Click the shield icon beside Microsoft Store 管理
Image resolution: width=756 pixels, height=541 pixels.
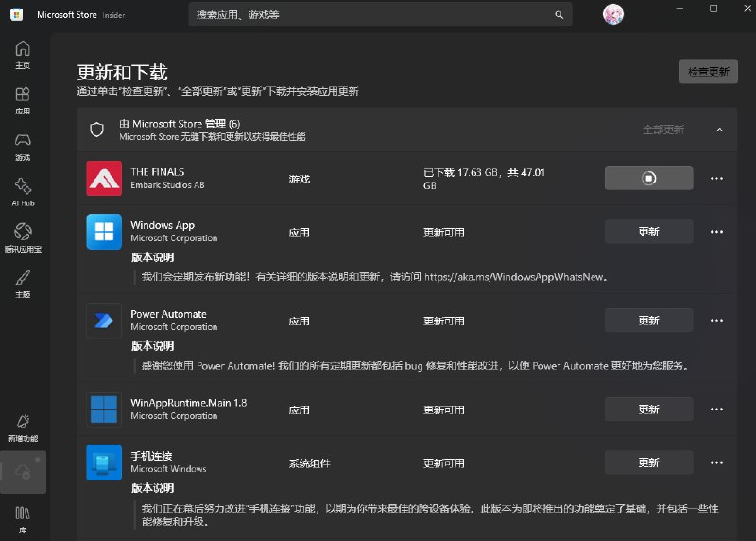[x=97, y=130]
